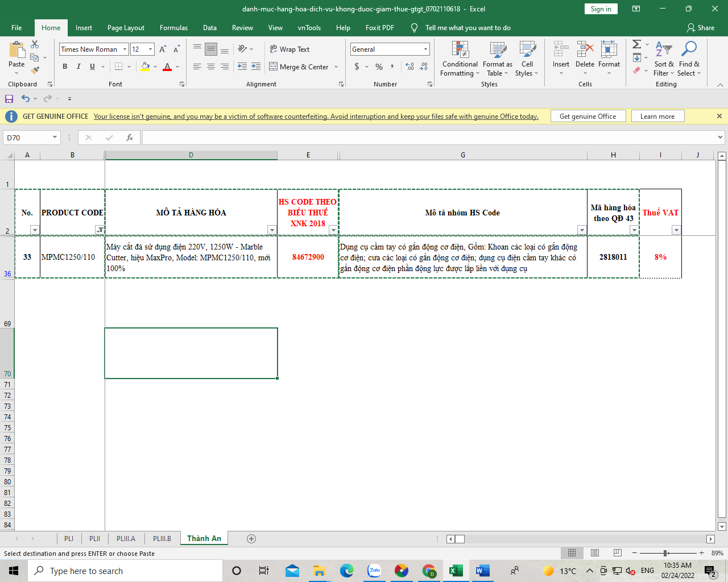The height and width of the screenshot is (582, 728).
Task: Open the General number format dropdown
Action: [x=425, y=49]
